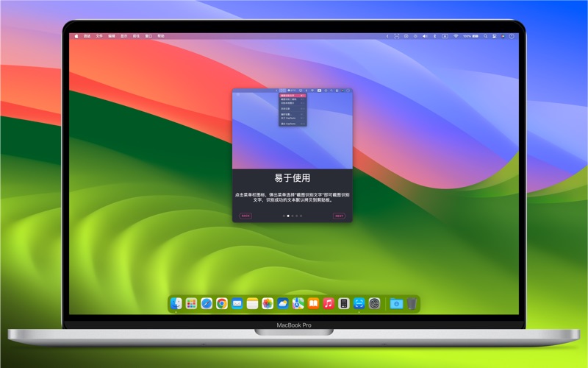The width and height of the screenshot is (588, 368).
Task: Open the Bluetooth menu bar icon
Action: (434, 36)
